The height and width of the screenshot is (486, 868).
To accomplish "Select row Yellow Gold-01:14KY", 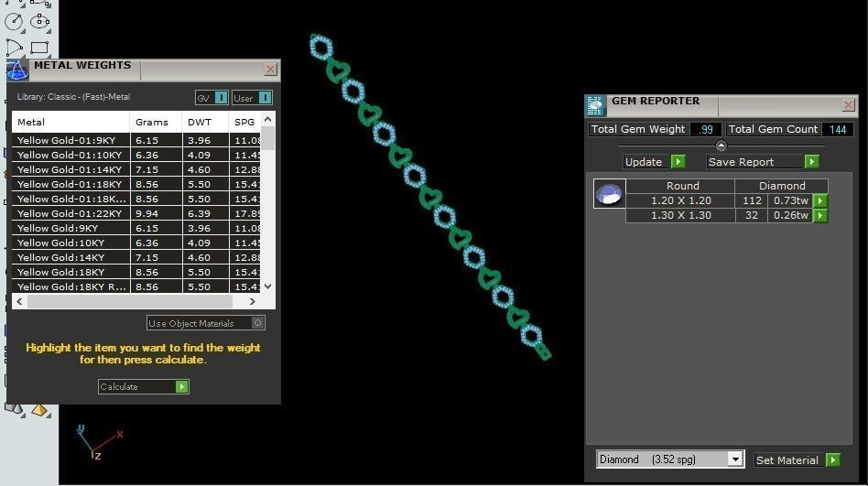I will (x=136, y=169).
